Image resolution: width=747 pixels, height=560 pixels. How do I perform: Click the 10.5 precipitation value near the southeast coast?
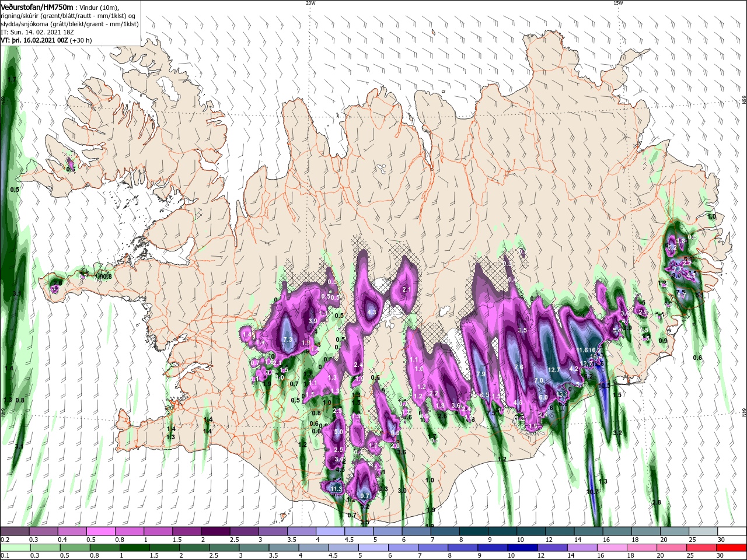pos(604,386)
